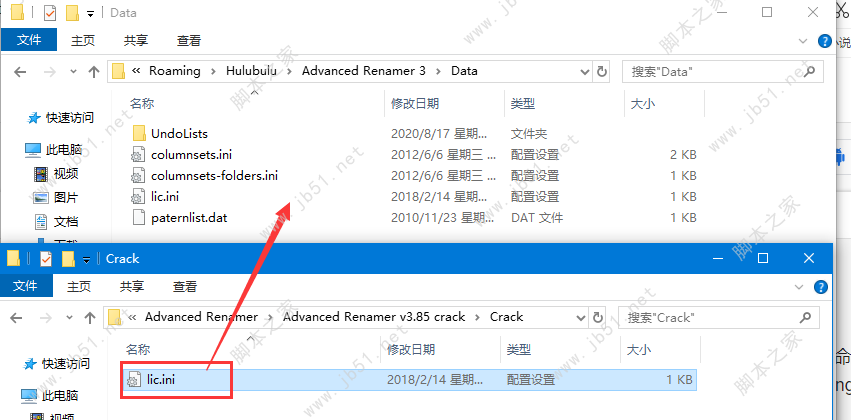Click Advanced Renamer 3 breadcrumb
This screenshot has width=851, height=420.
click(364, 71)
